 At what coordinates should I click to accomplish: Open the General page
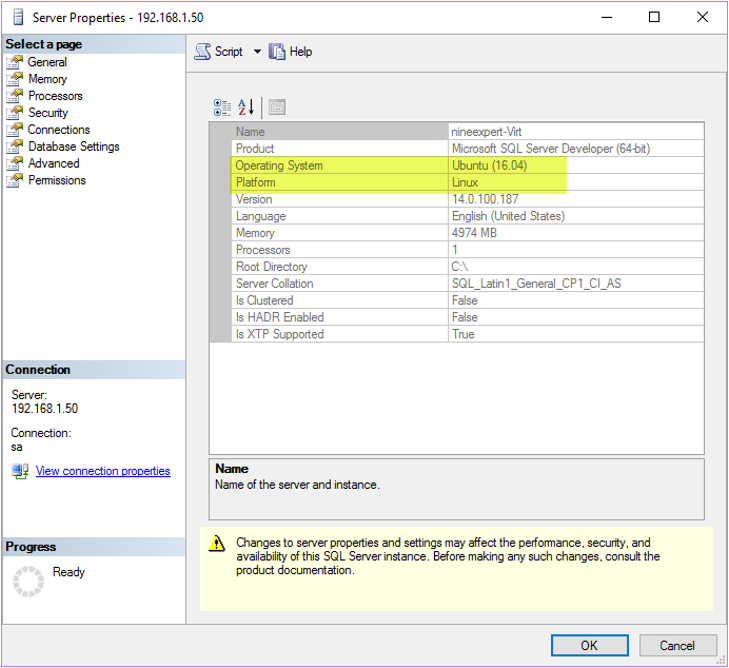pos(47,62)
